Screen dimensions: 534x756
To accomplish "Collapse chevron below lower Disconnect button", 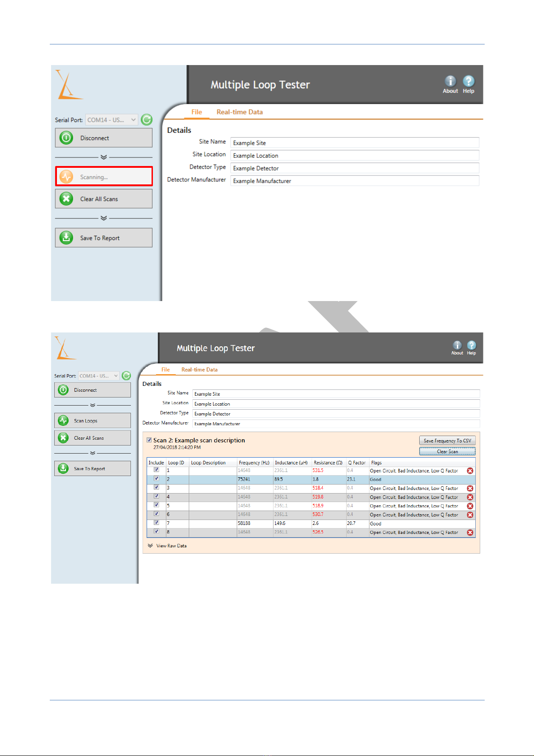I will pos(93,405).
